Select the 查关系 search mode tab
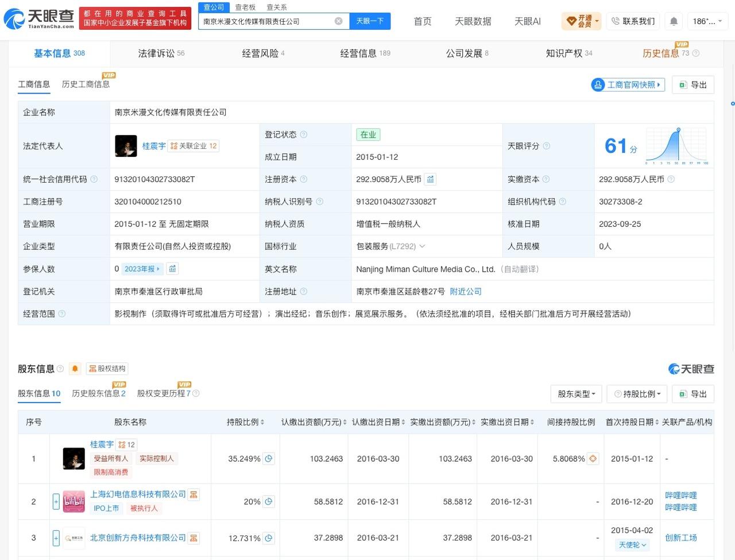Image resolution: width=735 pixels, height=560 pixels. 277,7
